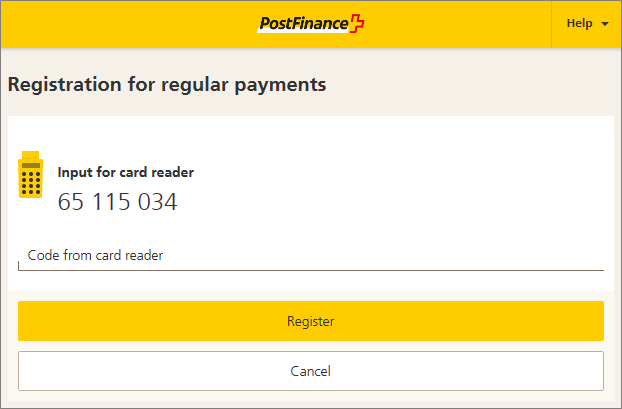Click the underline of the code input field
The height and width of the screenshot is (409, 622).
311,271
